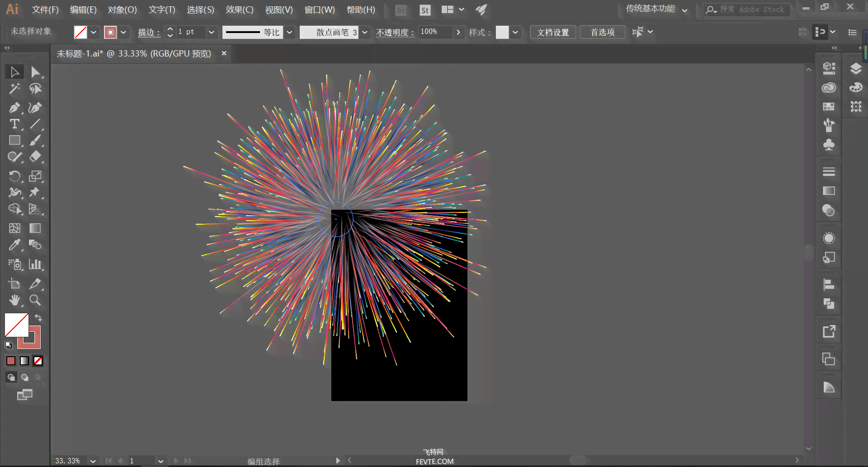Open the Symbols panel club icon

(829, 145)
